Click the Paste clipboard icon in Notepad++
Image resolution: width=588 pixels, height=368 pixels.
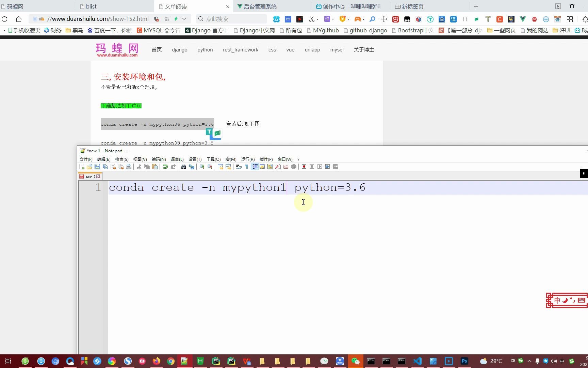tap(155, 167)
